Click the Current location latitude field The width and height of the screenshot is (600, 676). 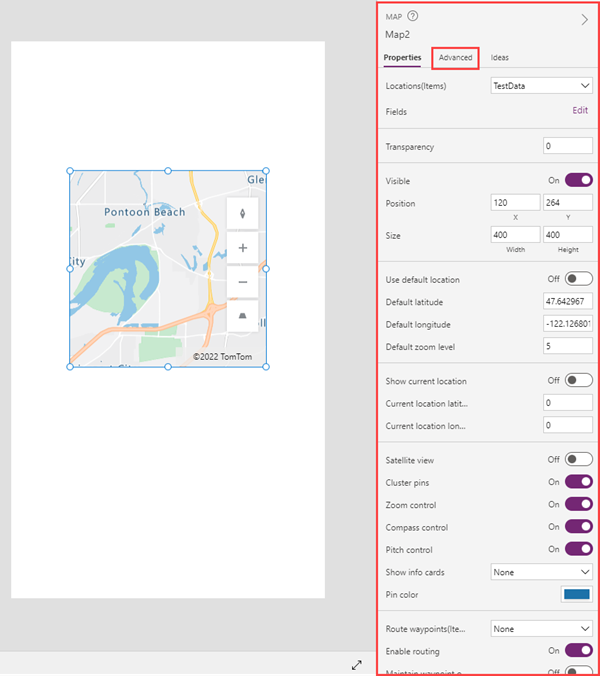point(568,403)
